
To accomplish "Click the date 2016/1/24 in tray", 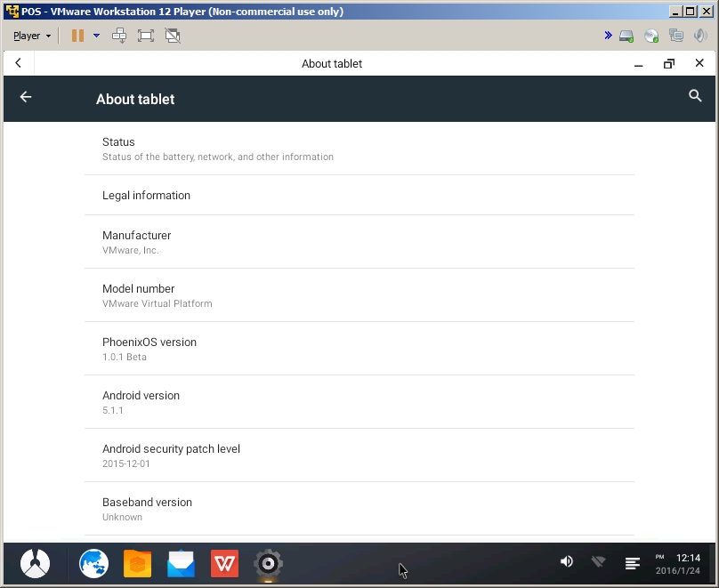I will (x=678, y=571).
